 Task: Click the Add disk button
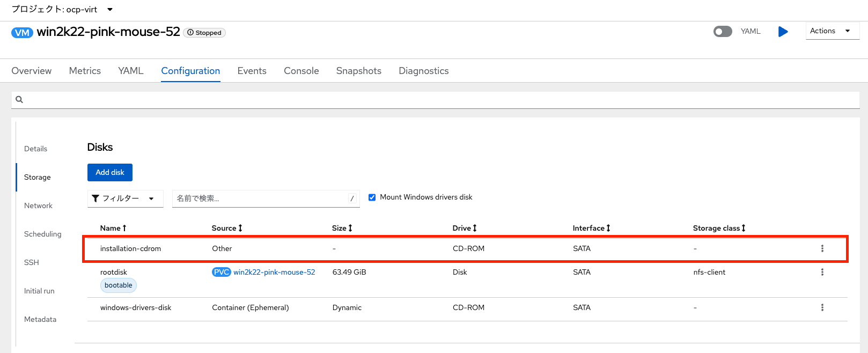[109, 172]
